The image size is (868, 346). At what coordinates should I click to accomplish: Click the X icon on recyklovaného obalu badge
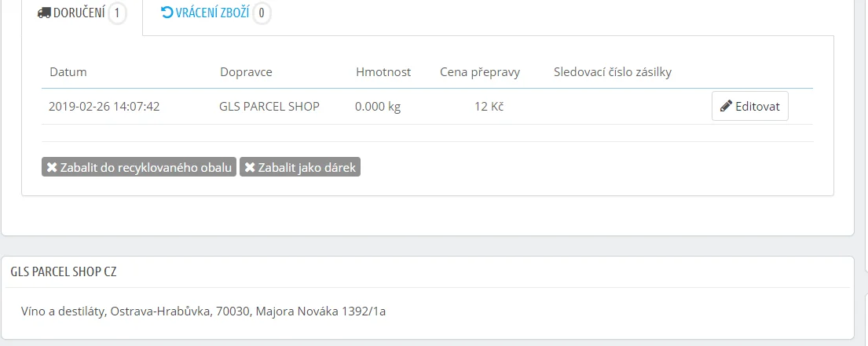[x=52, y=167]
